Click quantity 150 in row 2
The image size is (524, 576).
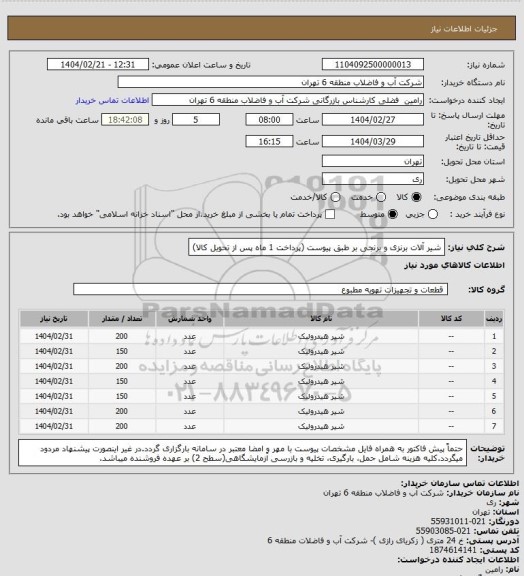pyautogui.click(x=122, y=352)
